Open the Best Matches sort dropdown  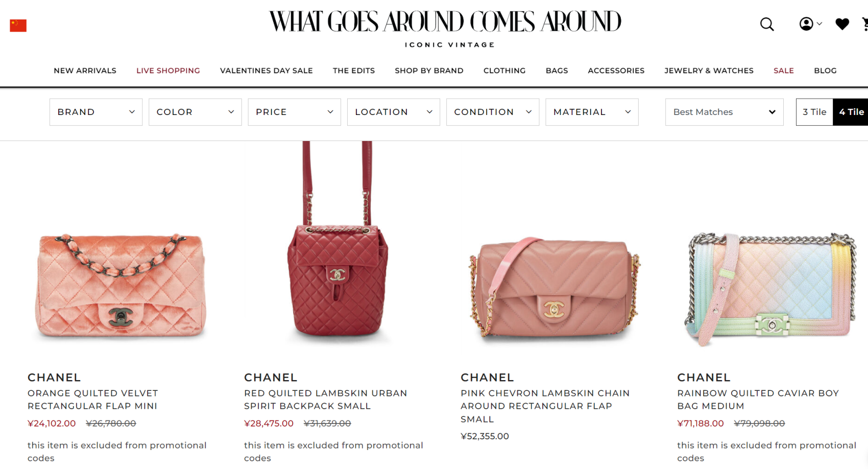coord(724,112)
